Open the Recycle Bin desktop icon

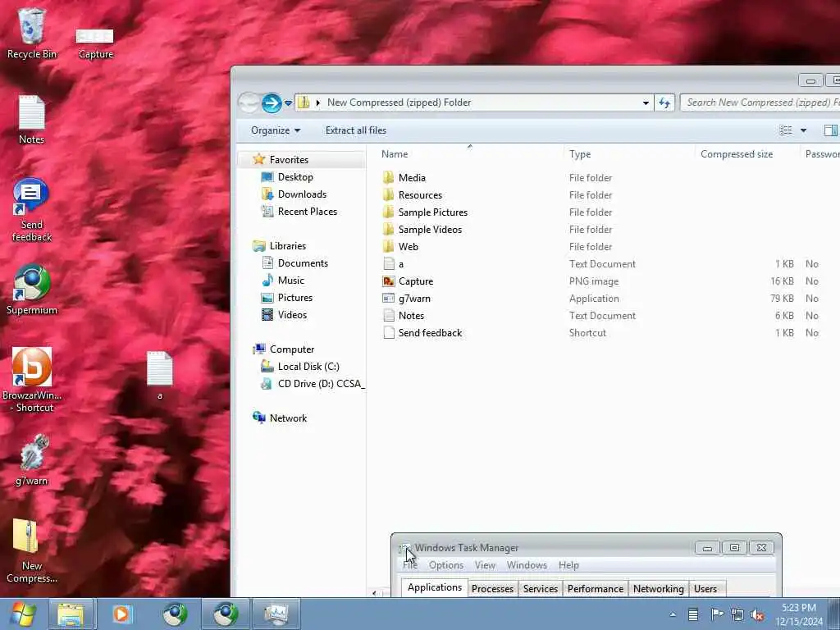[32, 33]
